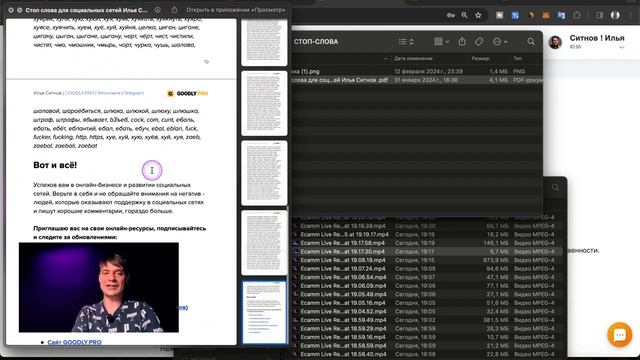Click the orange-yellow extension icon in the browser toolbar
Screen dimensions: 640x360
(x=531, y=16)
